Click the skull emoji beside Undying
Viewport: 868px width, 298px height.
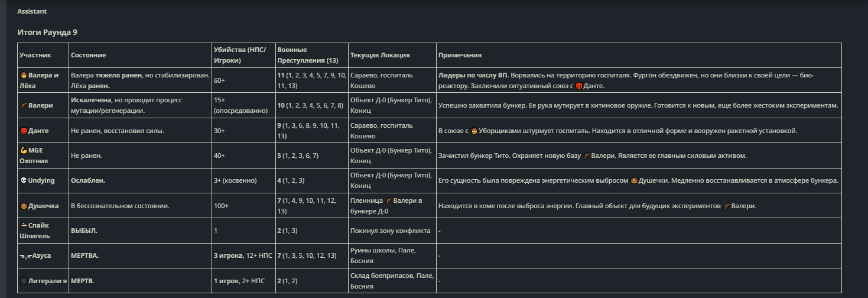24,180
